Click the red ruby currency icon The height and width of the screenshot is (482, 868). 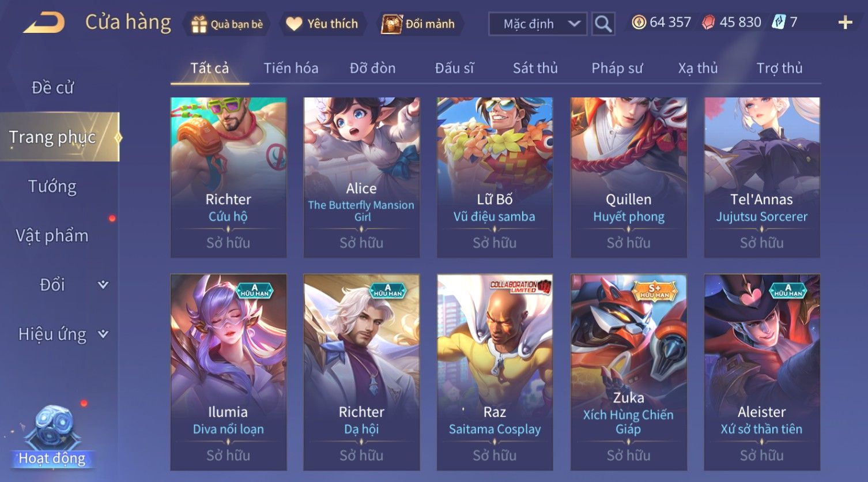[x=708, y=22]
